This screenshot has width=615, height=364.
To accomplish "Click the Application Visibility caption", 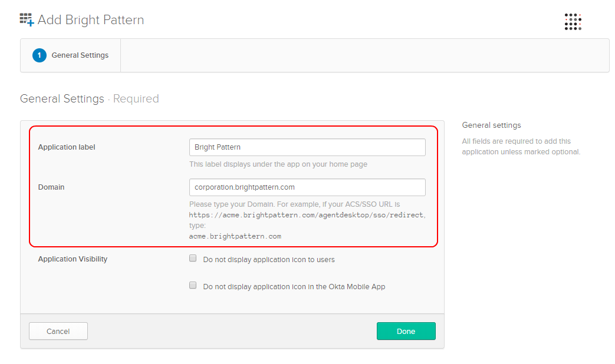I will point(73,259).
